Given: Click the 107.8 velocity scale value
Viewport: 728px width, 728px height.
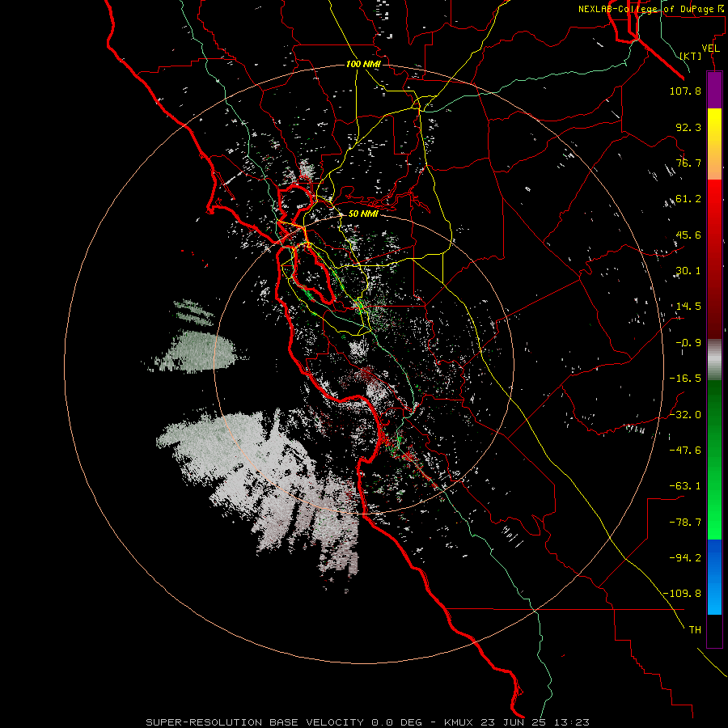Looking at the screenshot, I should [x=685, y=91].
